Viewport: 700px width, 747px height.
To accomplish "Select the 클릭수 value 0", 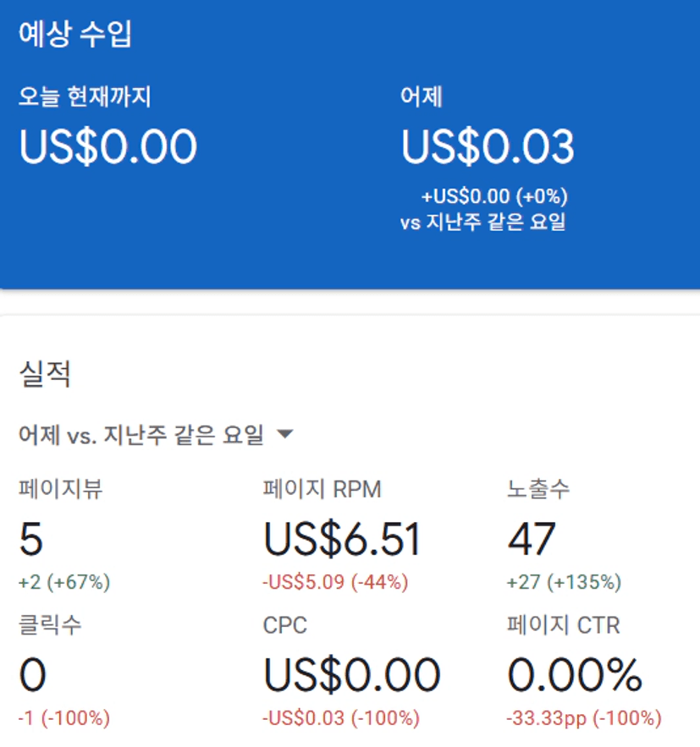I will coord(32,674).
